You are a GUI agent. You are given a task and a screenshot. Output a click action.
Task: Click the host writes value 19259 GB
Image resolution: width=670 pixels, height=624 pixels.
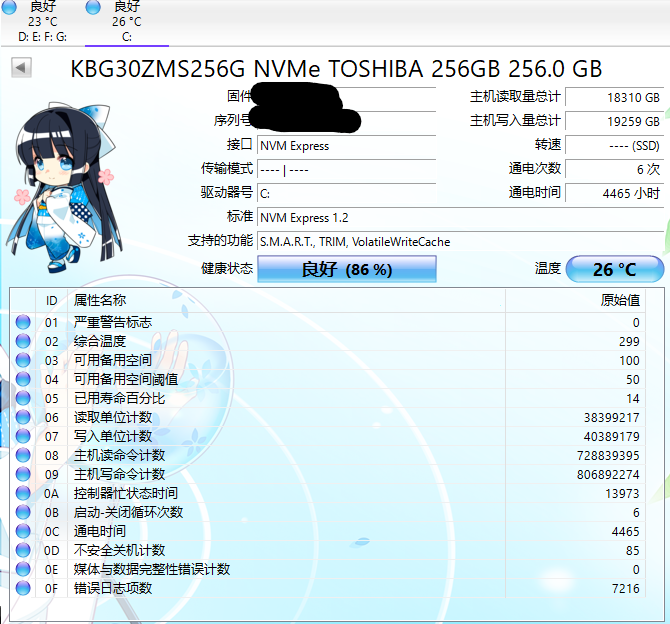point(614,121)
